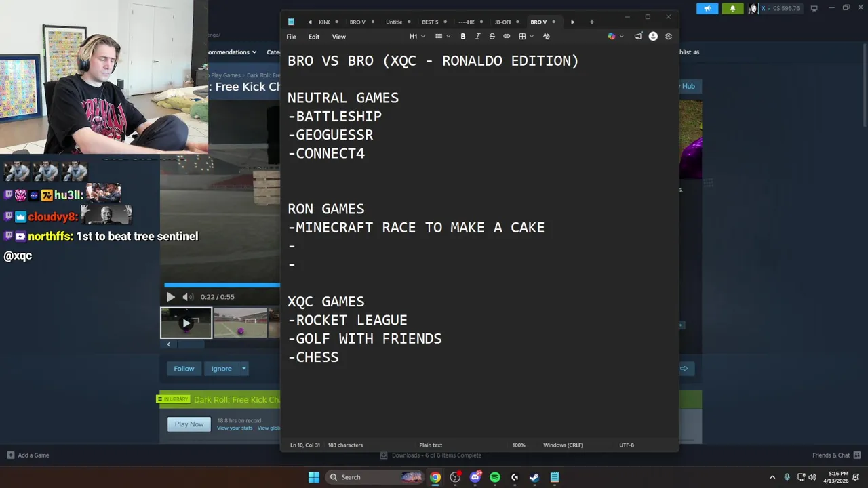
Task: Open Steam account balance dropdown
Action: (782, 8)
